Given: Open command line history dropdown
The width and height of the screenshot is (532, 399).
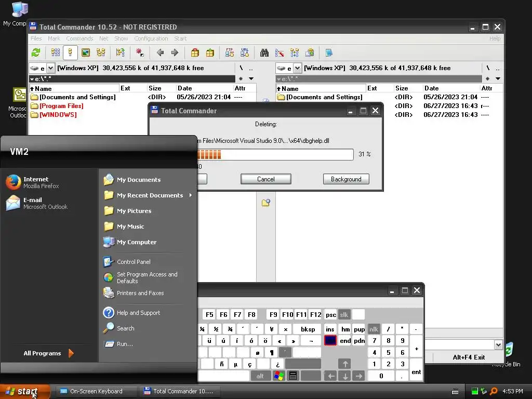Looking at the screenshot, I should click(498, 345).
